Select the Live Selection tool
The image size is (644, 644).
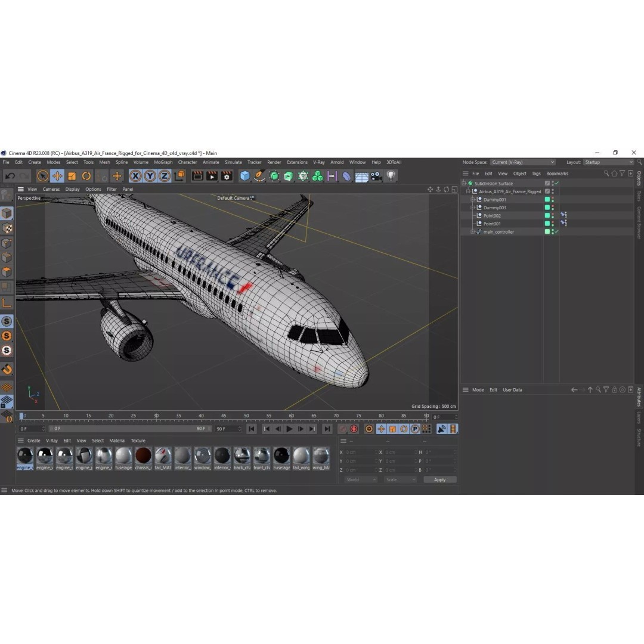[43, 176]
